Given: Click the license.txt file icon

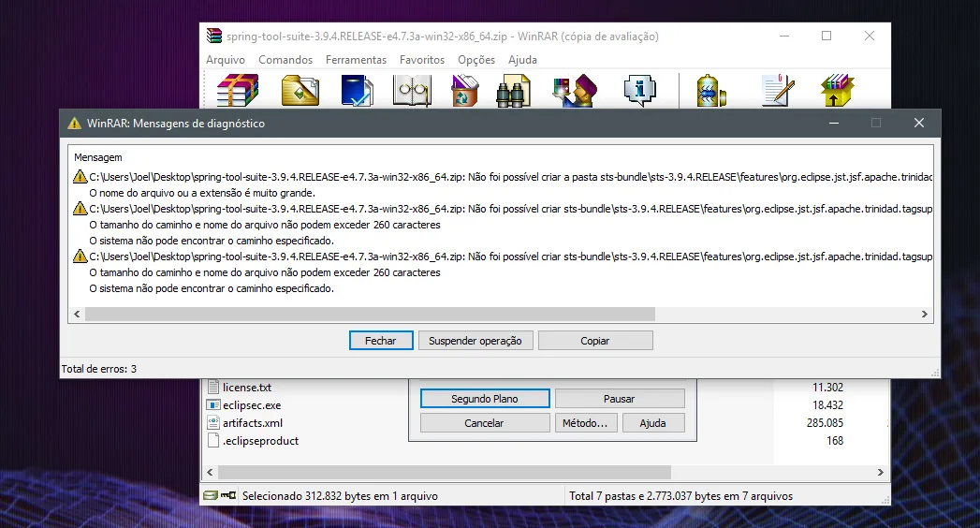Looking at the screenshot, I should (213, 388).
